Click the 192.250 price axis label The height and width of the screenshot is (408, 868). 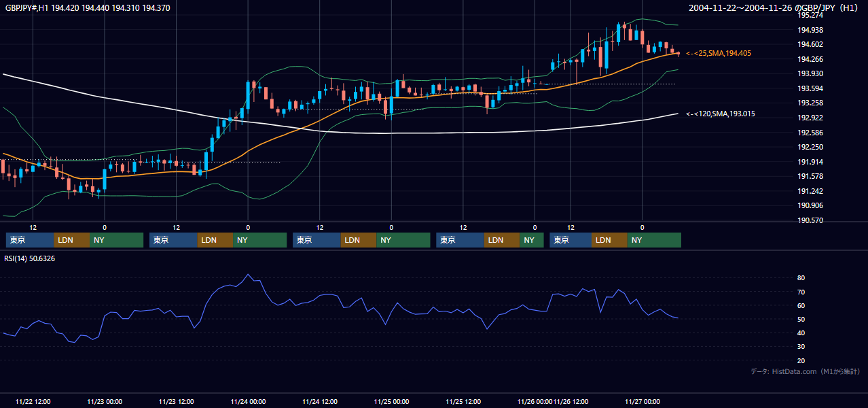[x=811, y=147]
